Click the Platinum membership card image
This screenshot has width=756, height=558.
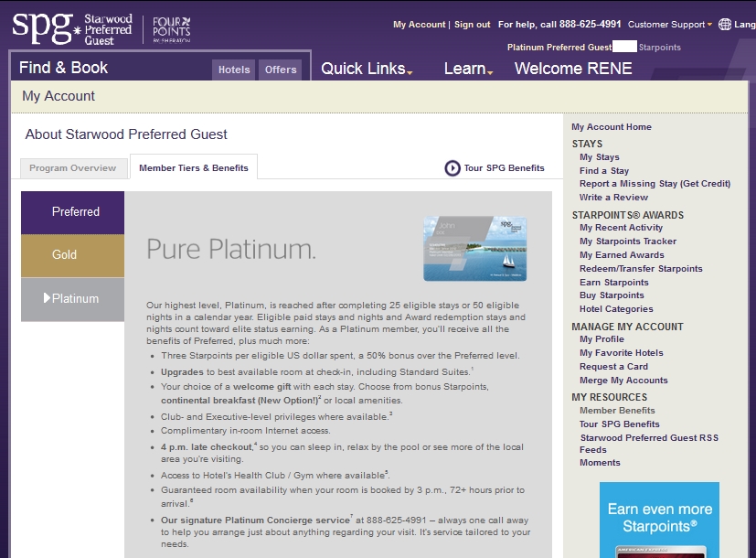click(474, 249)
